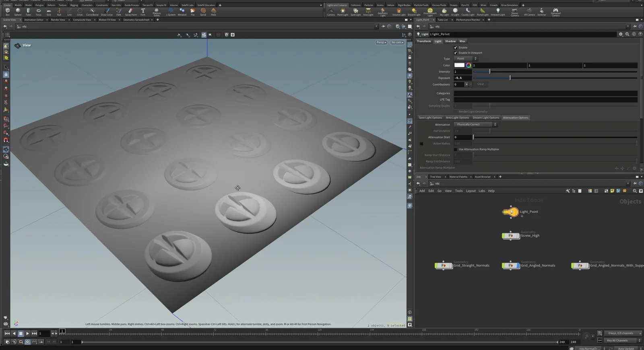Switch to the Transform parameter tab
Screen dimensions: 644x350
click(x=424, y=41)
